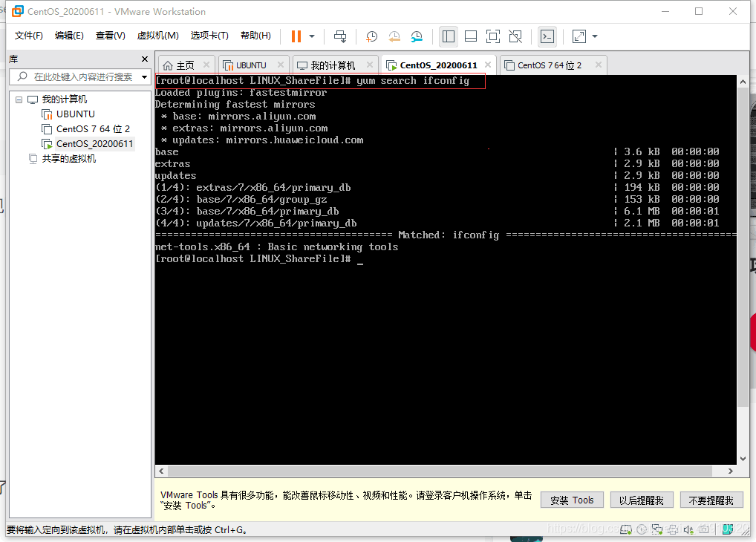
Task: Click the sound card status icon
Action: (688, 529)
